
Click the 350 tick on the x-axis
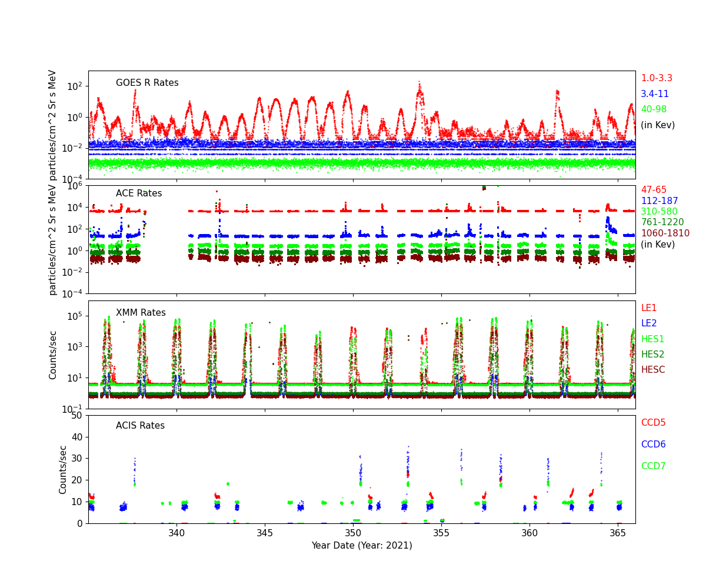[353, 533]
